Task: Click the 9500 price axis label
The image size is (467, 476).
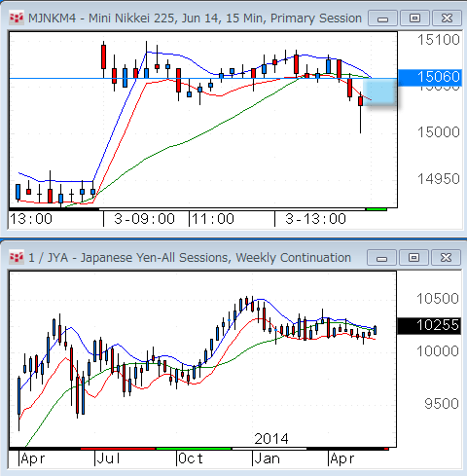Action: pyautogui.click(x=442, y=404)
